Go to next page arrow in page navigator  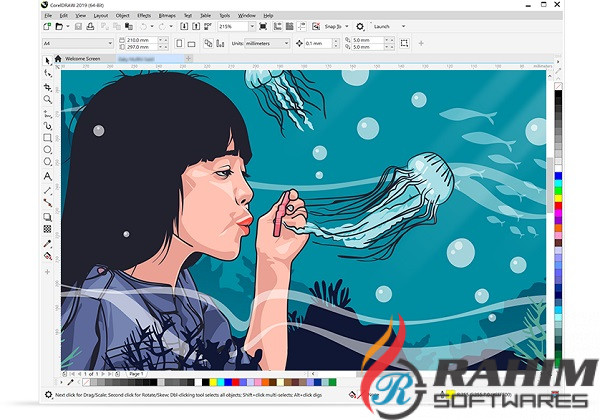[x=103, y=374]
